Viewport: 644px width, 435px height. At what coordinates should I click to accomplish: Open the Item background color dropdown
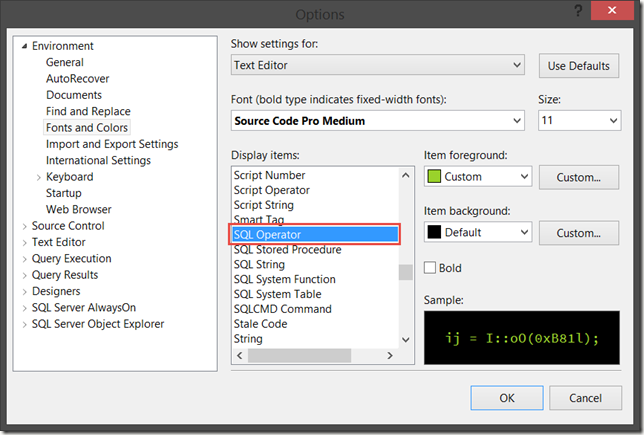[478, 232]
